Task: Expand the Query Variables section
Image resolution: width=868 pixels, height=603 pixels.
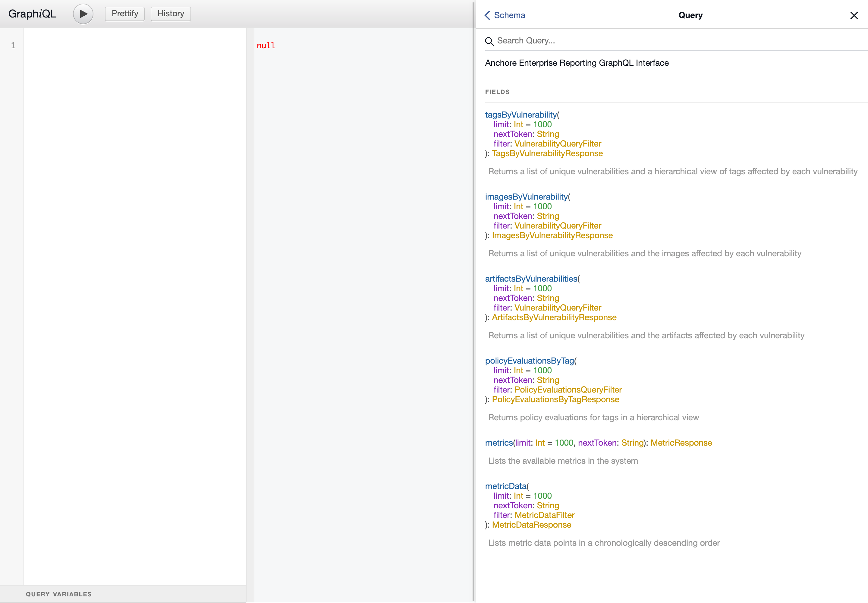Action: coord(59,594)
